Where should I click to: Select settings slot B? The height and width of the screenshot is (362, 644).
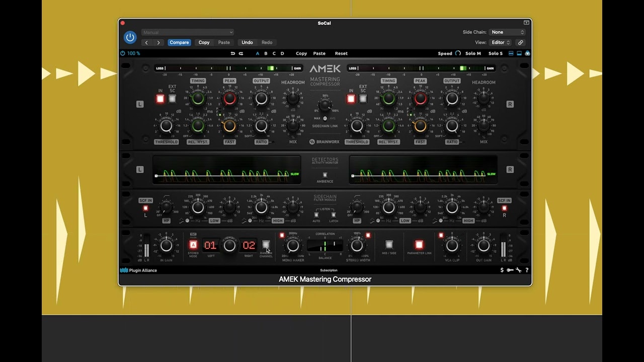click(266, 53)
